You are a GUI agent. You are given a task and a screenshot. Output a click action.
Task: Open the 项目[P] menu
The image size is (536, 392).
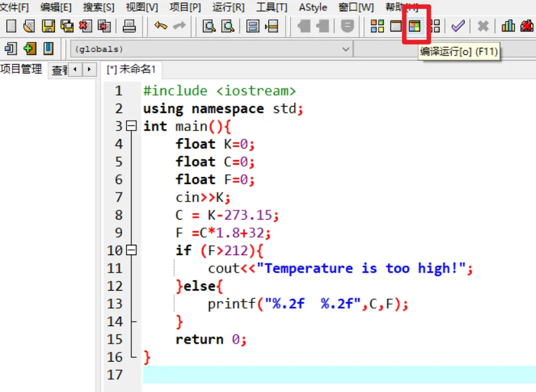click(186, 7)
